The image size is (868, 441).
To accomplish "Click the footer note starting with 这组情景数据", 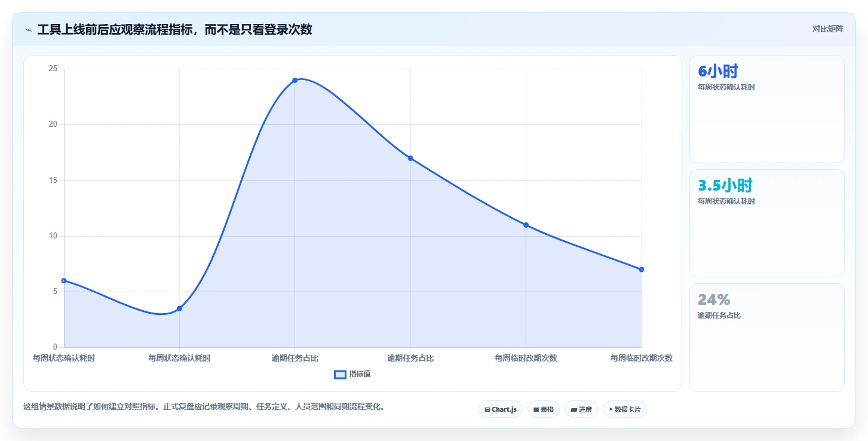I will [205, 407].
